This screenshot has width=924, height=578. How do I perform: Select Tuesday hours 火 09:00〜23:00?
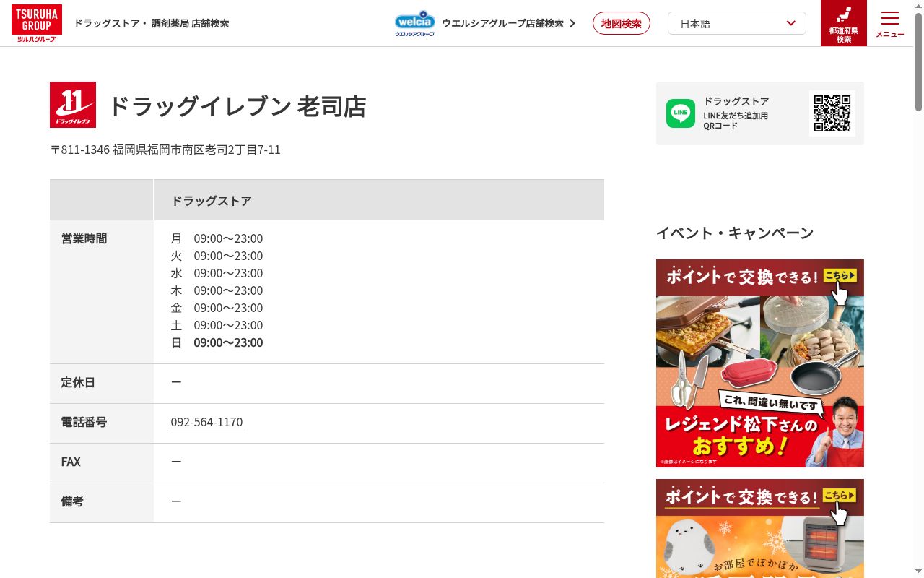[x=217, y=256]
